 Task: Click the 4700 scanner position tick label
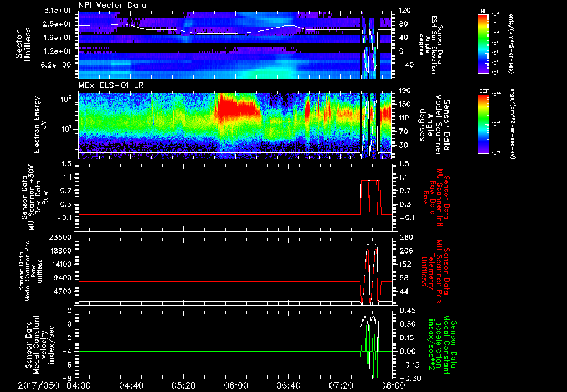pyautogui.click(x=63, y=291)
